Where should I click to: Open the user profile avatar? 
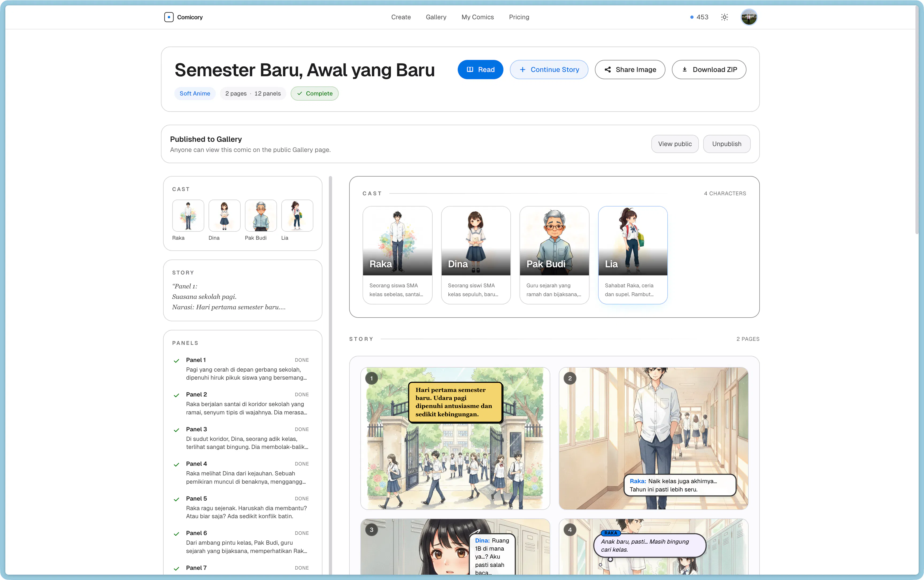coord(749,17)
